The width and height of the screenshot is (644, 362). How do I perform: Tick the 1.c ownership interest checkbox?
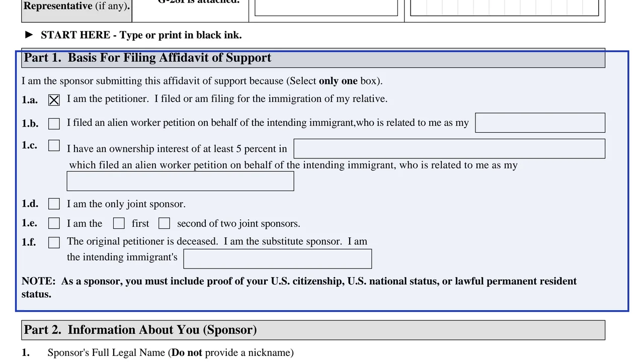[54, 145]
